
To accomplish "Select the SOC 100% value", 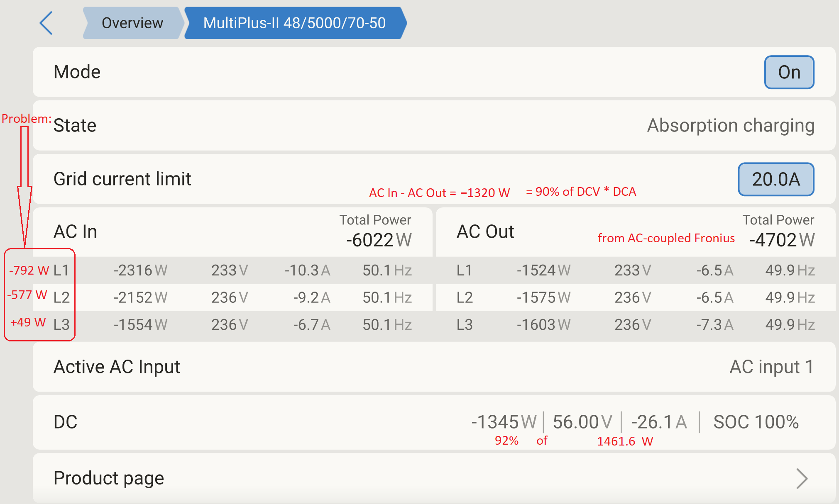I will [756, 422].
